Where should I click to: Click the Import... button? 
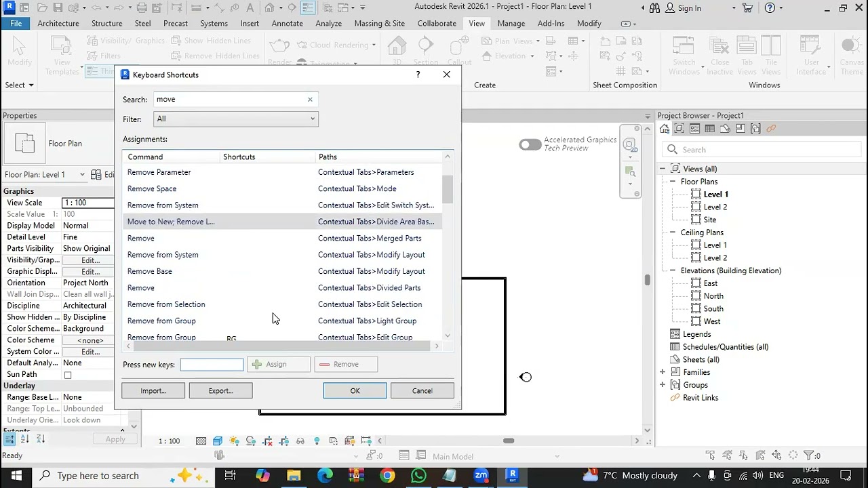(x=153, y=390)
